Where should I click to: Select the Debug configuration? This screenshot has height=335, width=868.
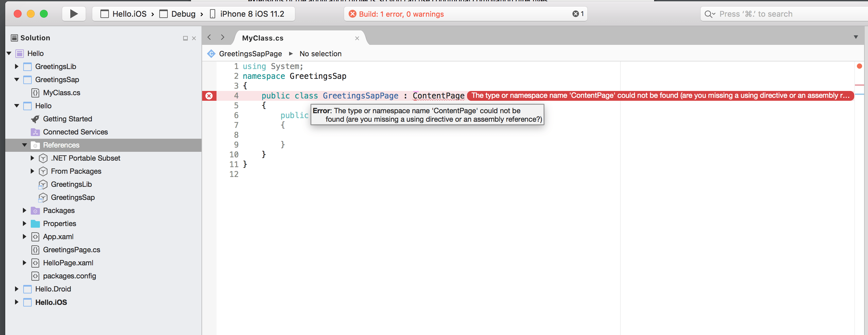coord(183,14)
